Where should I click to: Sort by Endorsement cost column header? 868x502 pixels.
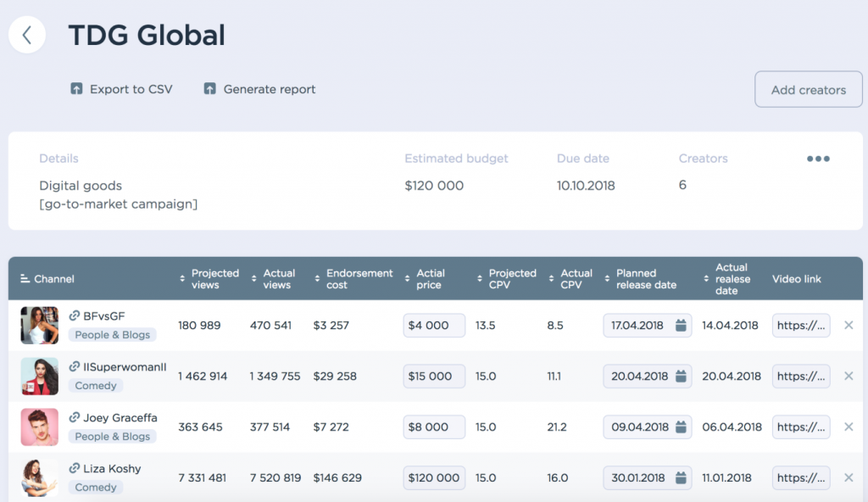click(x=359, y=279)
